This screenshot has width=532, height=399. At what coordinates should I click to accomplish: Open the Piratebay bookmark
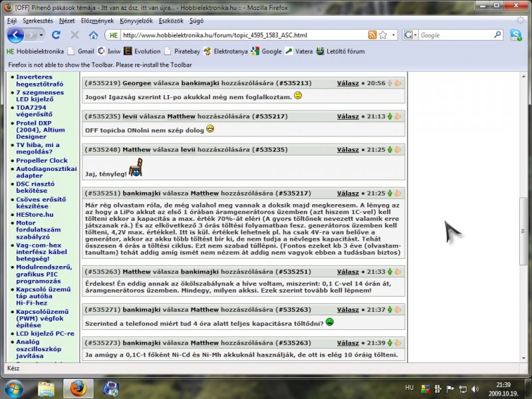(x=182, y=51)
